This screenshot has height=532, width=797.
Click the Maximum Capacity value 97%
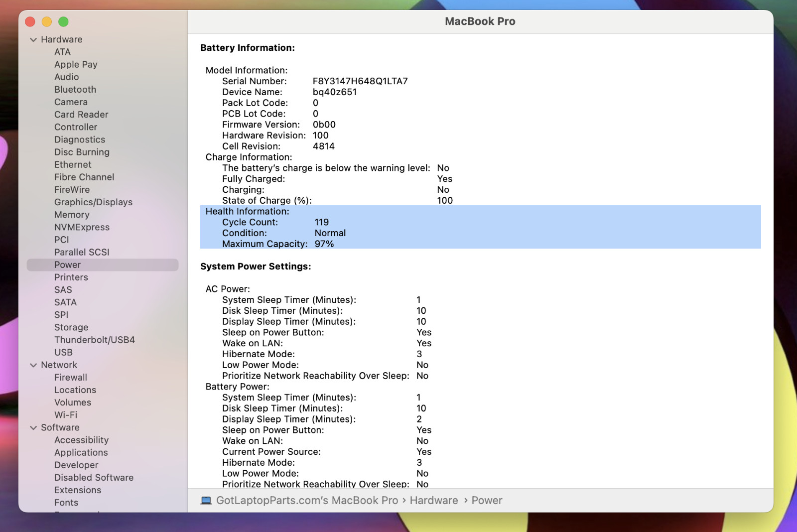click(x=324, y=244)
